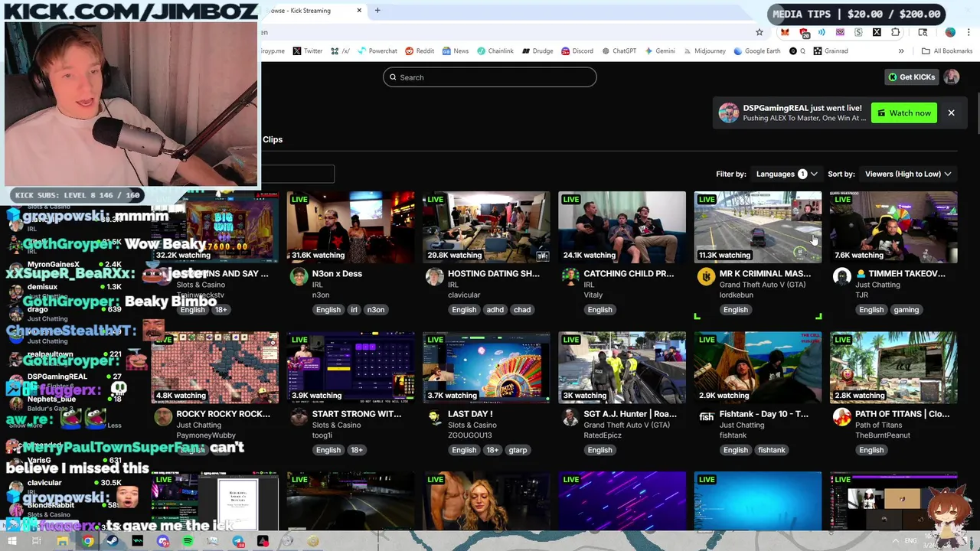Screen dimensions: 980x551
Task: Open the CATCHING CHILD PR... stream title
Action: (x=629, y=274)
